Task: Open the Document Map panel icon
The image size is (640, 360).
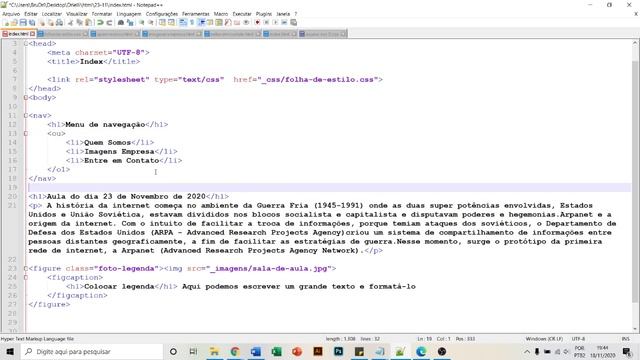Action: (219, 22)
